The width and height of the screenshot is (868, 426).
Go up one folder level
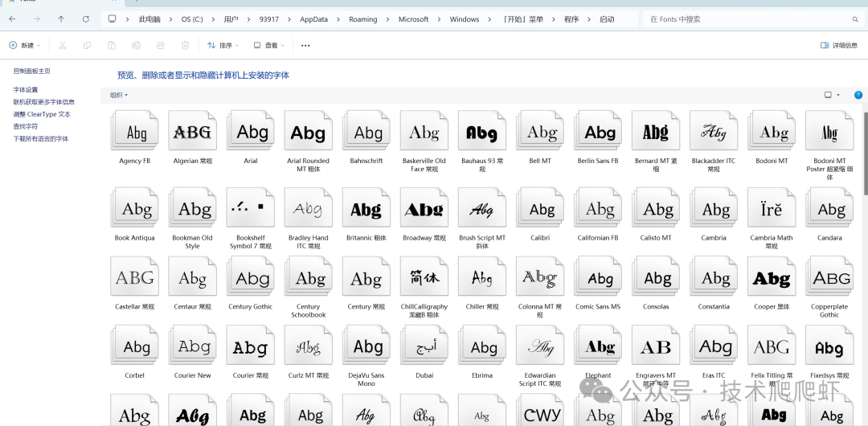pos(61,18)
